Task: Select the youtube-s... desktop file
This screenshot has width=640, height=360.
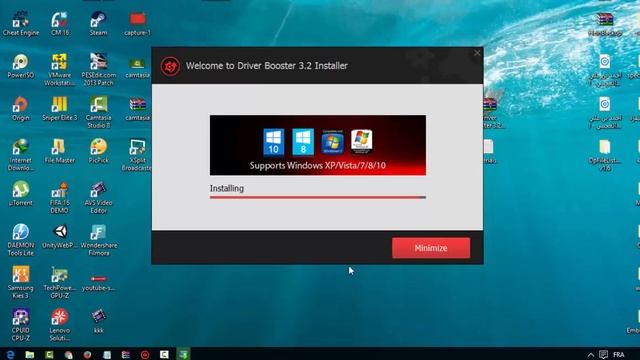Action: 98,281
